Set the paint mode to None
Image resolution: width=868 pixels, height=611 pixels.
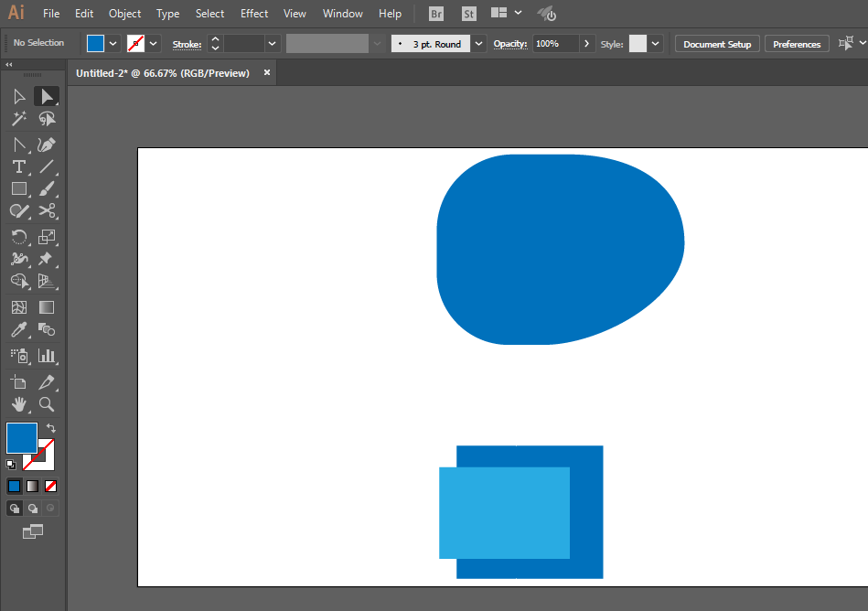pyautogui.click(x=51, y=486)
